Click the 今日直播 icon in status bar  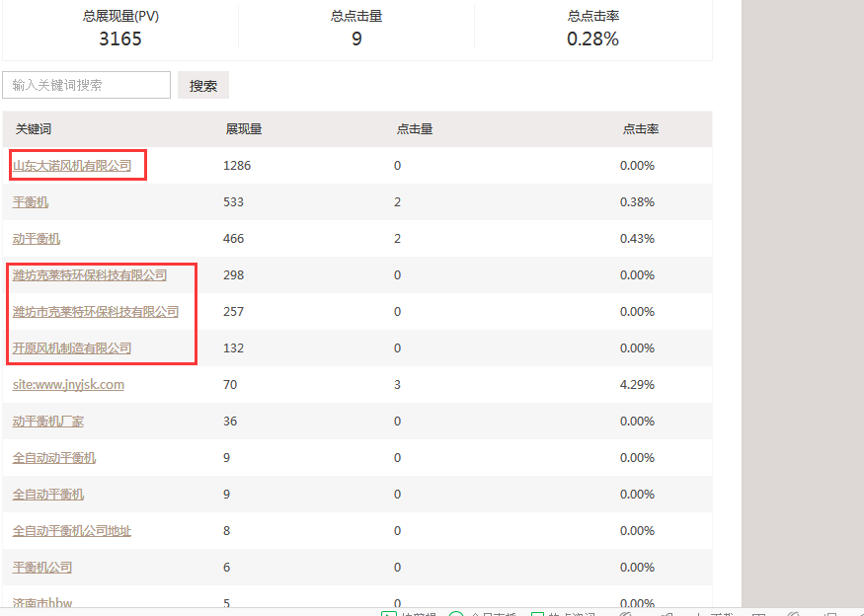point(456,613)
